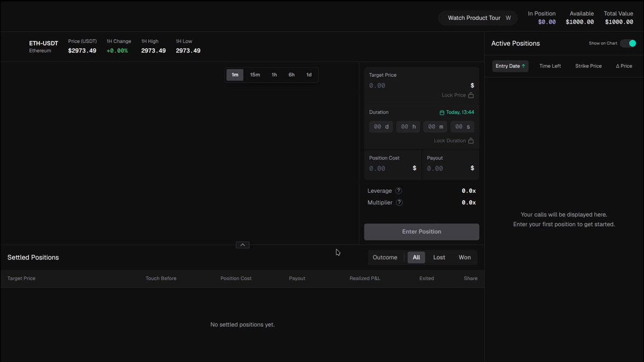The image size is (644, 362).
Task: Click the Enter Position button
Action: [422, 232]
